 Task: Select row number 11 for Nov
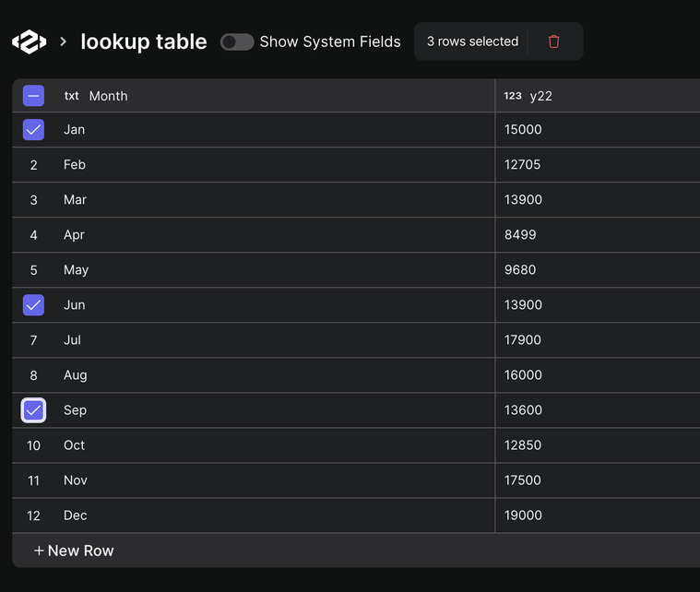point(33,480)
